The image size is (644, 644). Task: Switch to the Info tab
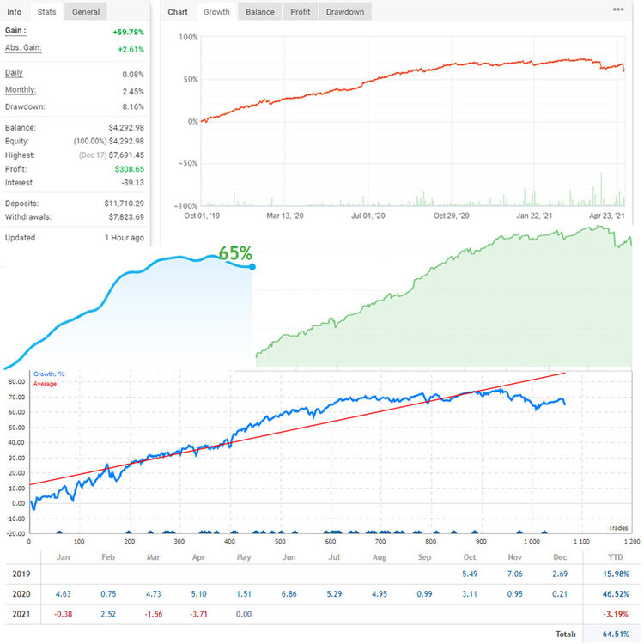click(x=15, y=12)
